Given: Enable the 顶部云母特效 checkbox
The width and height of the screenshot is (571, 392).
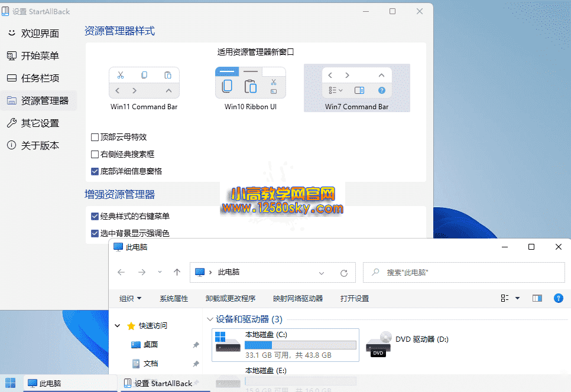Looking at the screenshot, I should click(x=95, y=137).
